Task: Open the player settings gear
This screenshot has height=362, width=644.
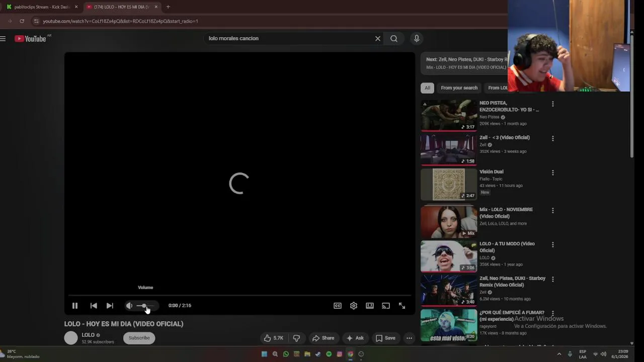Action: (x=354, y=306)
